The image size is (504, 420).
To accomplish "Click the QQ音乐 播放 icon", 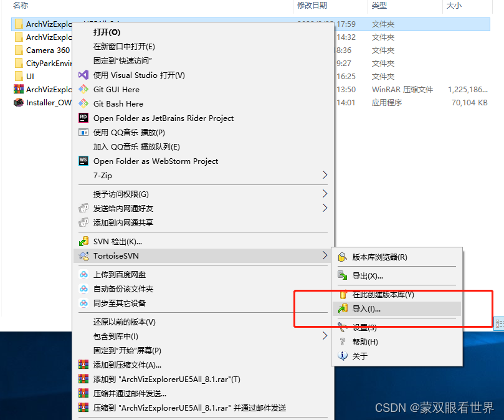I will coord(83,132).
